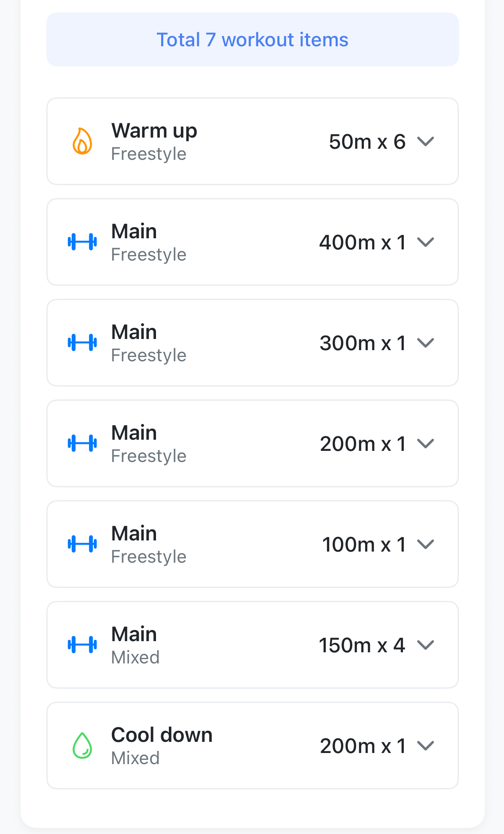The image size is (504, 834).
Task: Click the orange flame Warm up icon
Action: click(x=82, y=141)
